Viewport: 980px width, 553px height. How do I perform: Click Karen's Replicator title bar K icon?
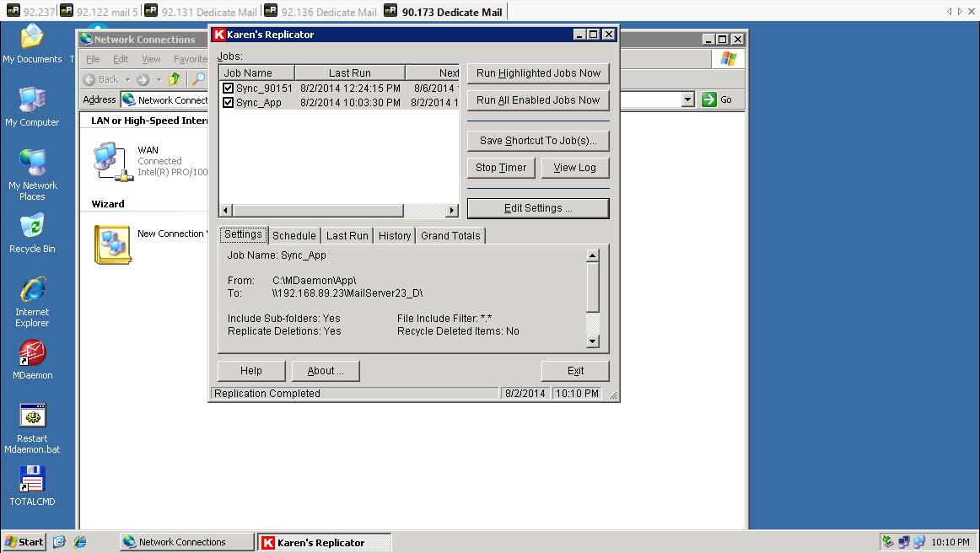pos(218,35)
